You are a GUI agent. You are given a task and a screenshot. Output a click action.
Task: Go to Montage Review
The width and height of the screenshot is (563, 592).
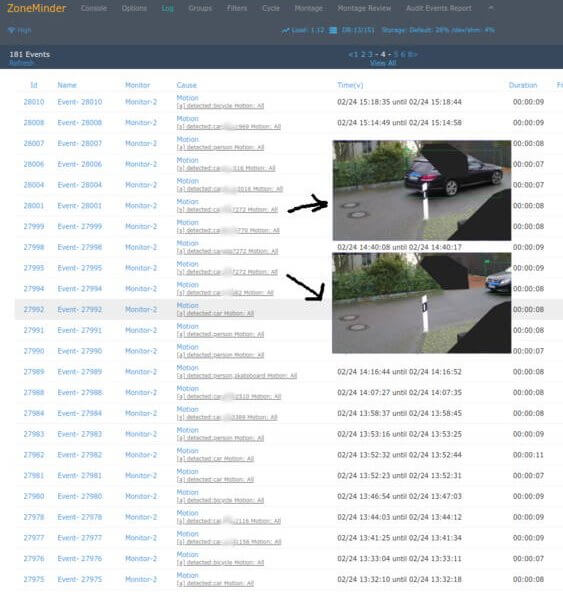(x=364, y=8)
